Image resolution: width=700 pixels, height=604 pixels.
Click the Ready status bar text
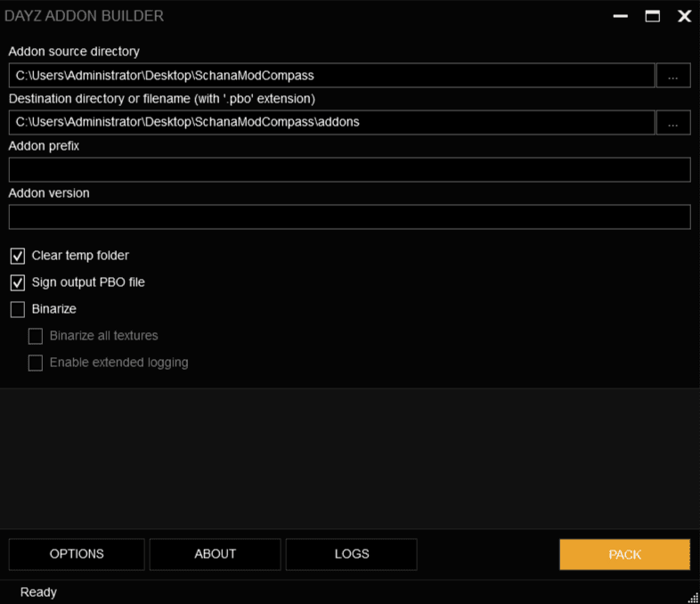(x=38, y=592)
